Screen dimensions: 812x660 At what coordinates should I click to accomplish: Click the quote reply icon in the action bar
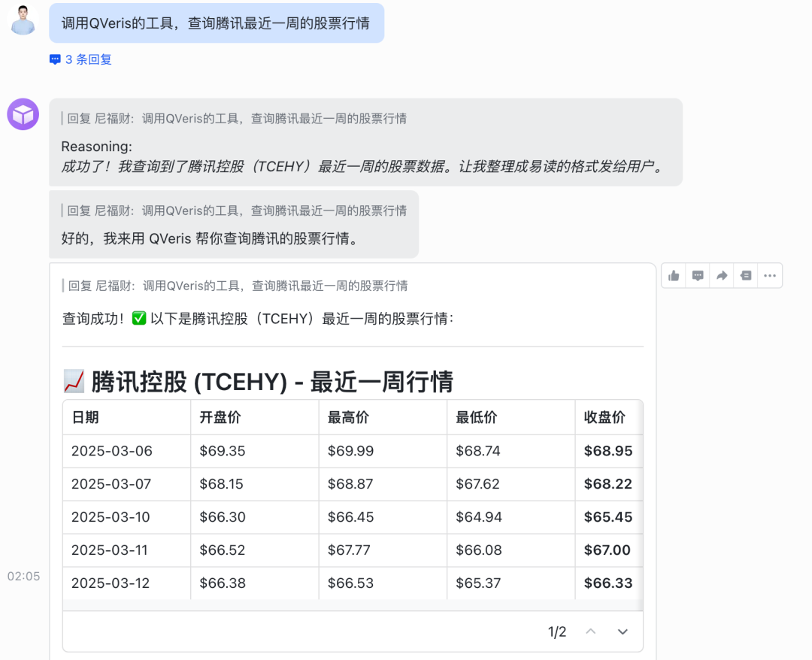pos(745,275)
